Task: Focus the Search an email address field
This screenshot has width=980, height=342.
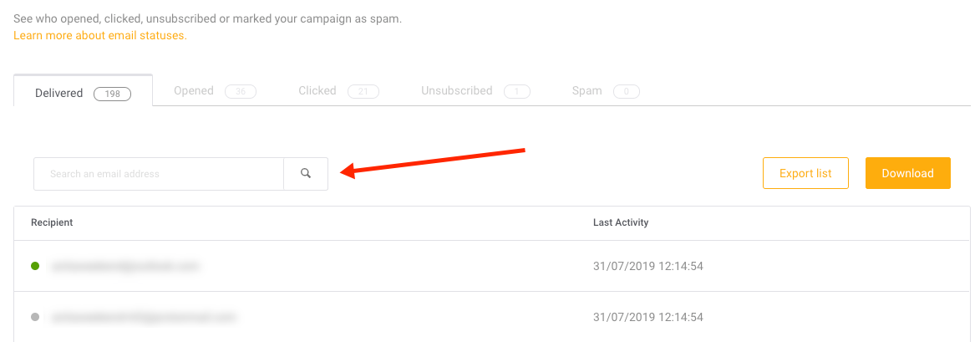Action: pyautogui.click(x=159, y=174)
